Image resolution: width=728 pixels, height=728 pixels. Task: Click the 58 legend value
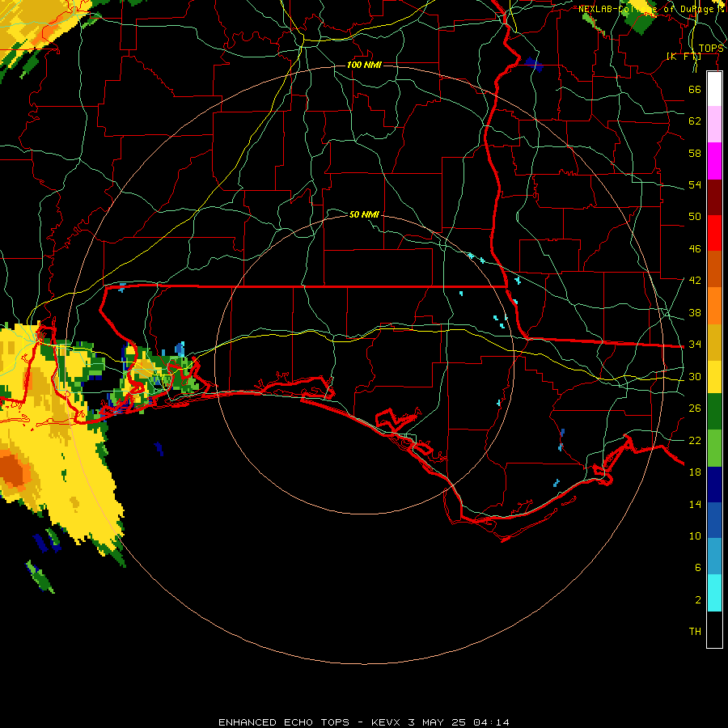tap(695, 153)
